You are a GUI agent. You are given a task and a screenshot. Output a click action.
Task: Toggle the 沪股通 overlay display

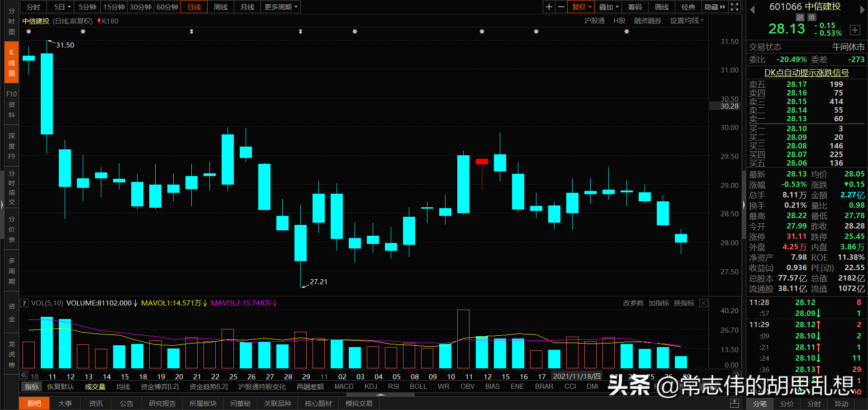point(594,20)
